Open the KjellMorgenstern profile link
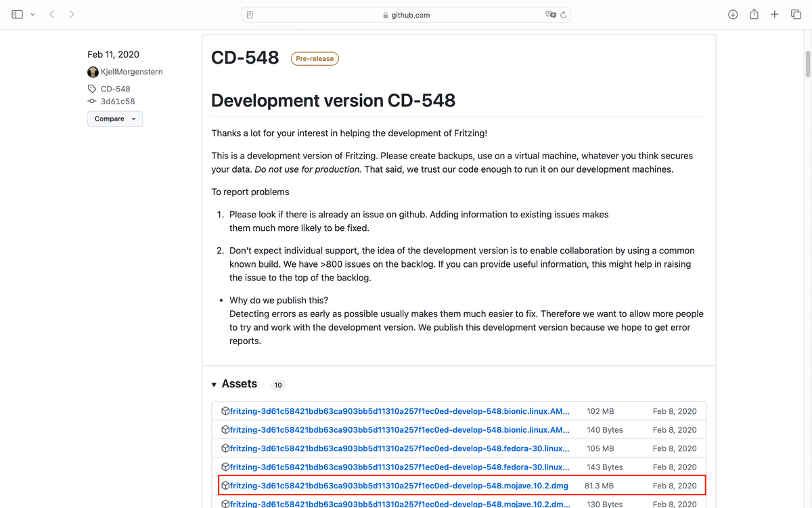The height and width of the screenshot is (508, 812). (x=132, y=72)
